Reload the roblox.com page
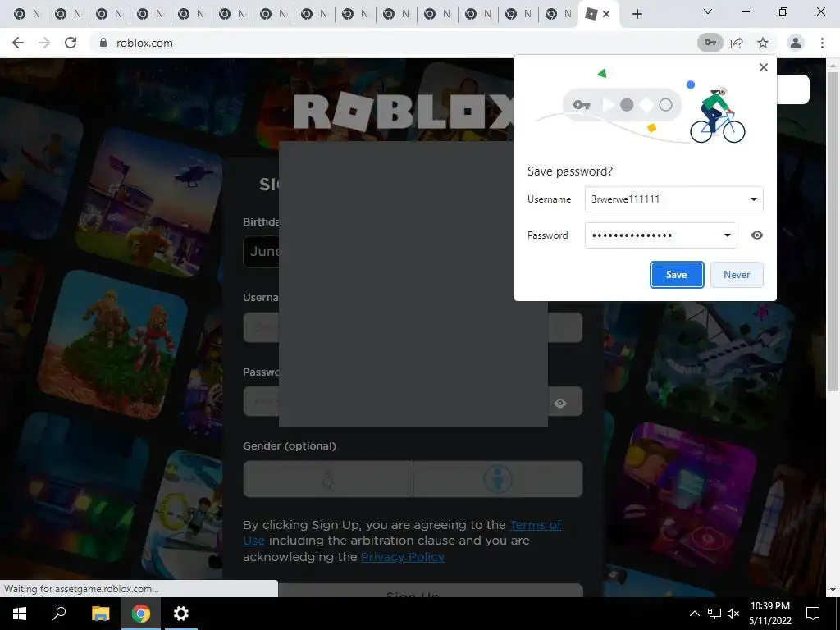 point(71,43)
